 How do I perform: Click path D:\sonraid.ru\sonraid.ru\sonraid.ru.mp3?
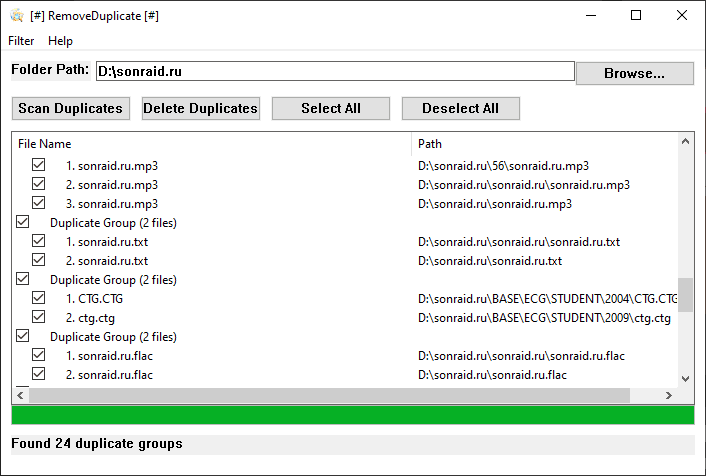click(524, 185)
